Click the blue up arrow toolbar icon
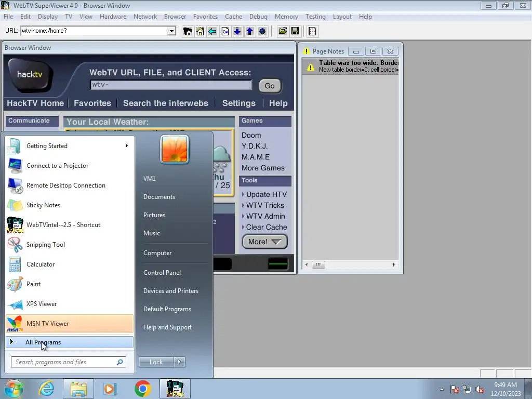The width and height of the screenshot is (532, 399). 250,31
